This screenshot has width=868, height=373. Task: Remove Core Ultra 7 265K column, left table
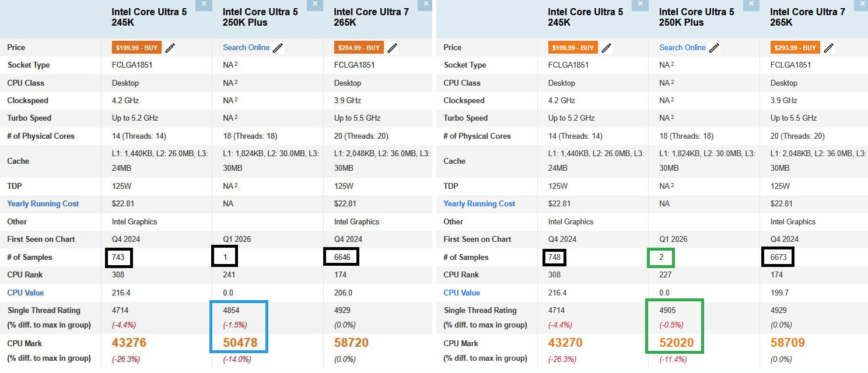click(426, 3)
